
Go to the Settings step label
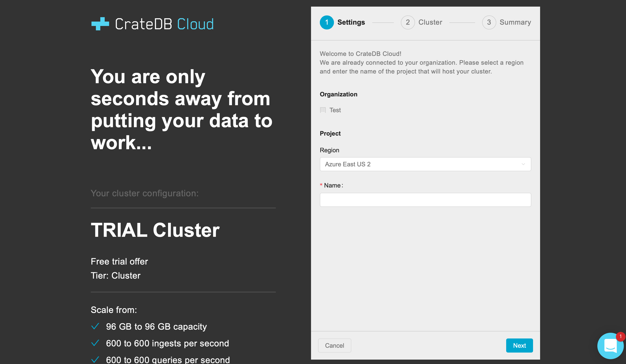click(351, 22)
